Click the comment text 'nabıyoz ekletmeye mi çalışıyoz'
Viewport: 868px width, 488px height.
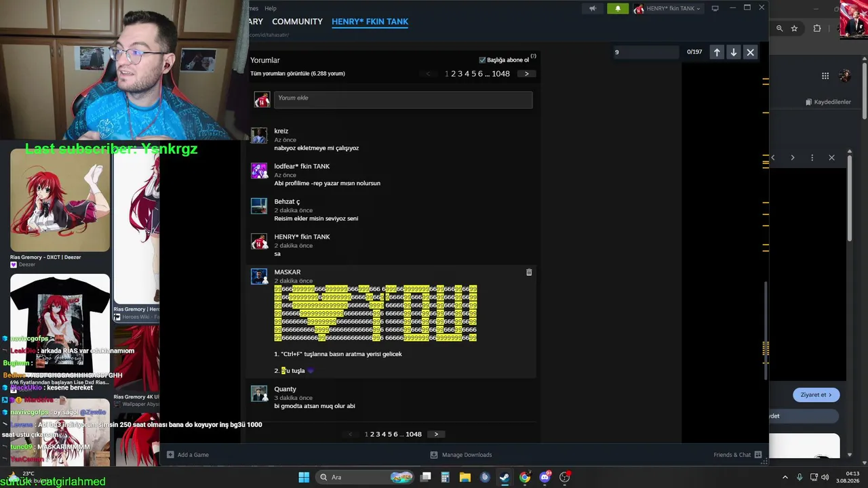[317, 148]
